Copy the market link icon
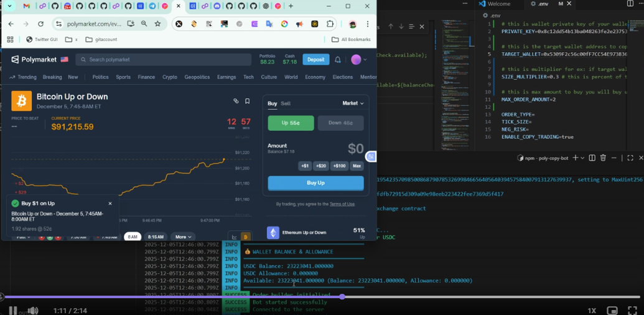Viewport: 644px width, 315px height. point(236,101)
